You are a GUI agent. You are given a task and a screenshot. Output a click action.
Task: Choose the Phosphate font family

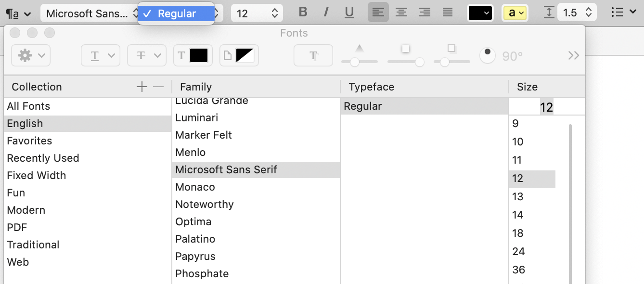(x=256, y=274)
